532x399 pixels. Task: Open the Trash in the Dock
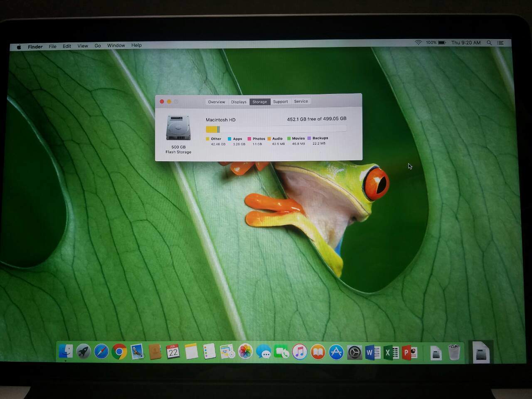454,352
